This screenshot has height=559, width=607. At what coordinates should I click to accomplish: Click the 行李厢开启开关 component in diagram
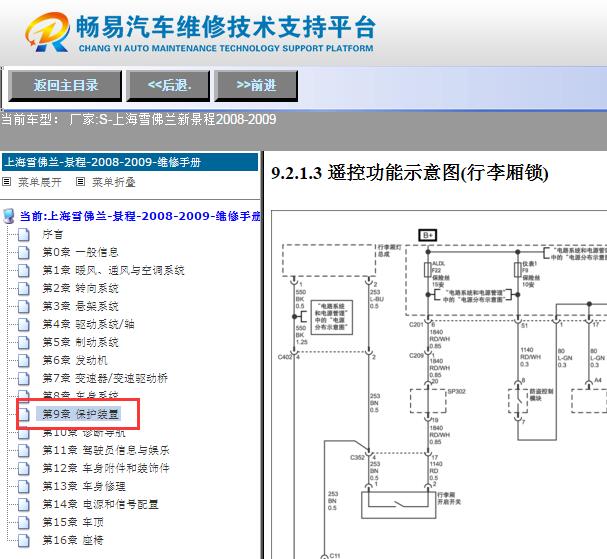coord(399,505)
